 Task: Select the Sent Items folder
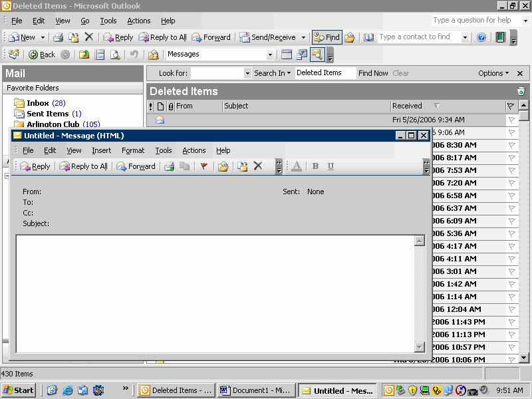click(x=48, y=114)
